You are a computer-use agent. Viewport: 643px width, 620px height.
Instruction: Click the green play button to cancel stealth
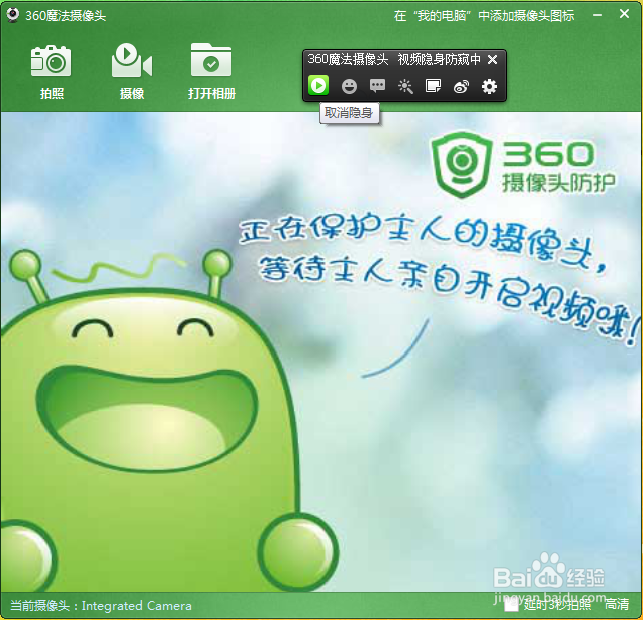pyautogui.click(x=318, y=86)
